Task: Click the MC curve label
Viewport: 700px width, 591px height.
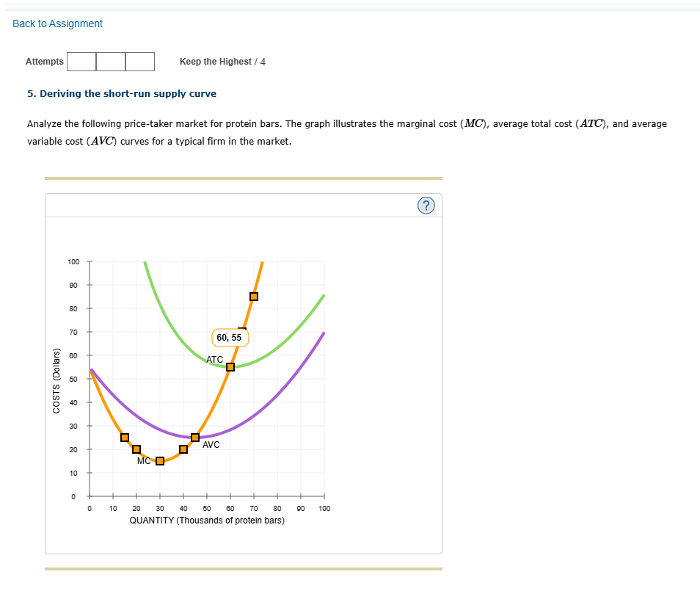Action: pos(144,460)
